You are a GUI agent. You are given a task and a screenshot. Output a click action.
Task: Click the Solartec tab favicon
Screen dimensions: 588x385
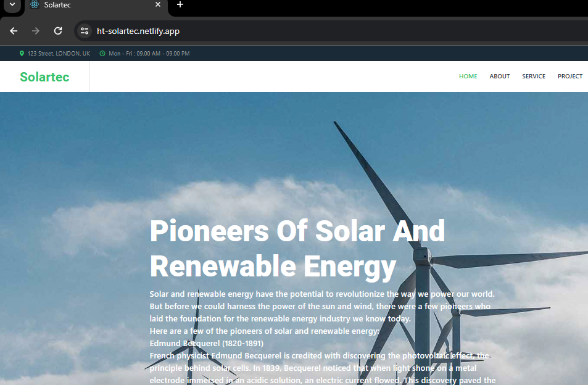[x=35, y=5]
